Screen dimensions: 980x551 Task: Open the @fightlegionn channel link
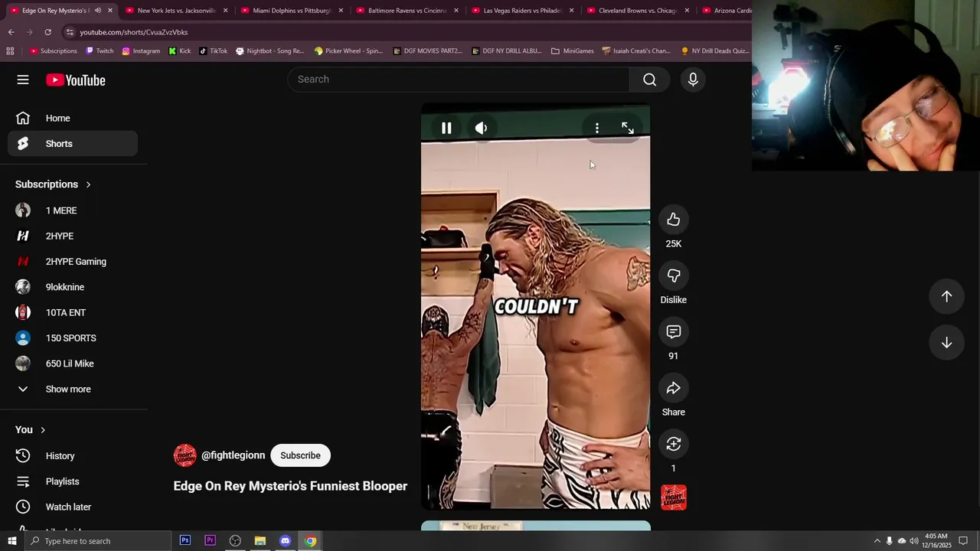tap(233, 455)
